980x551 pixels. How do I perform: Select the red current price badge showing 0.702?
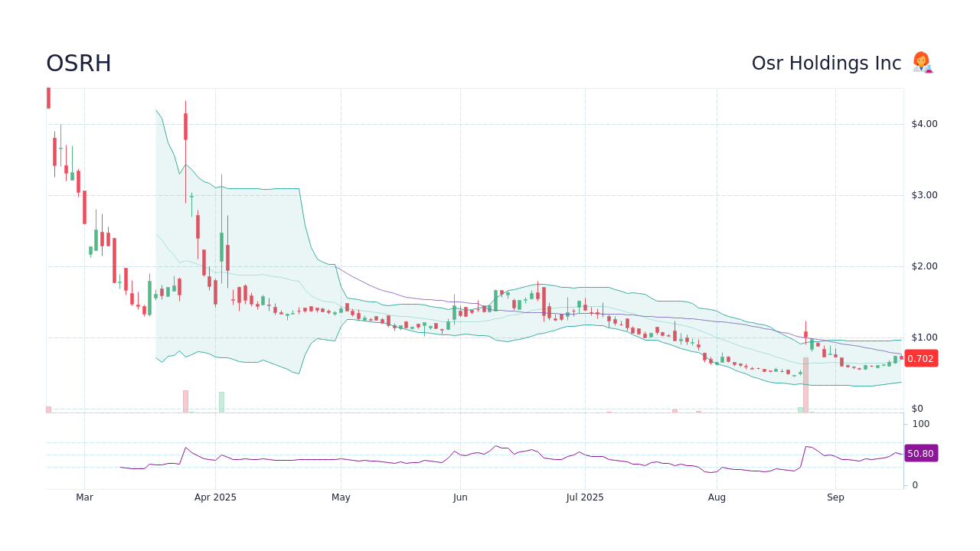[x=921, y=358]
